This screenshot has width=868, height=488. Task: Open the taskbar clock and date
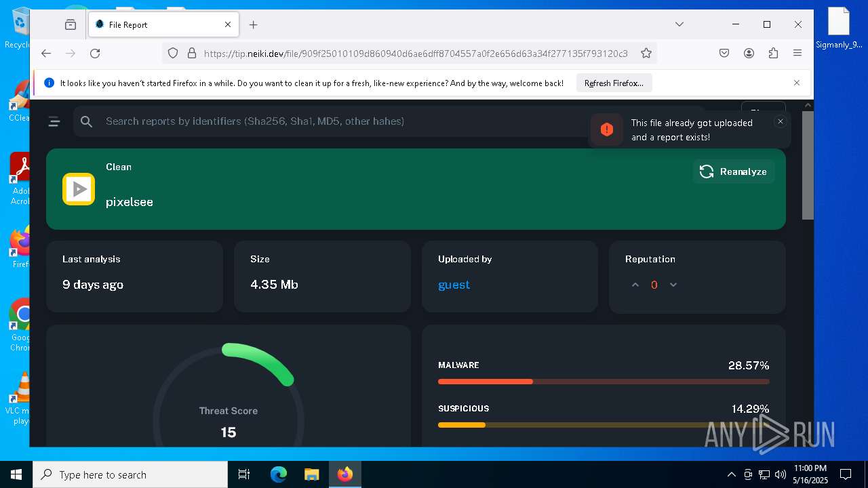point(810,474)
